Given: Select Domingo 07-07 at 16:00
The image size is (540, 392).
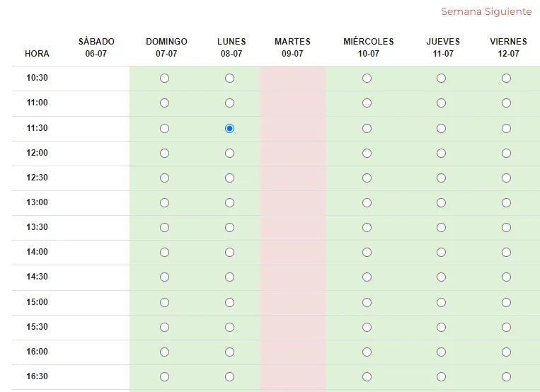Looking at the screenshot, I should [x=164, y=352].
